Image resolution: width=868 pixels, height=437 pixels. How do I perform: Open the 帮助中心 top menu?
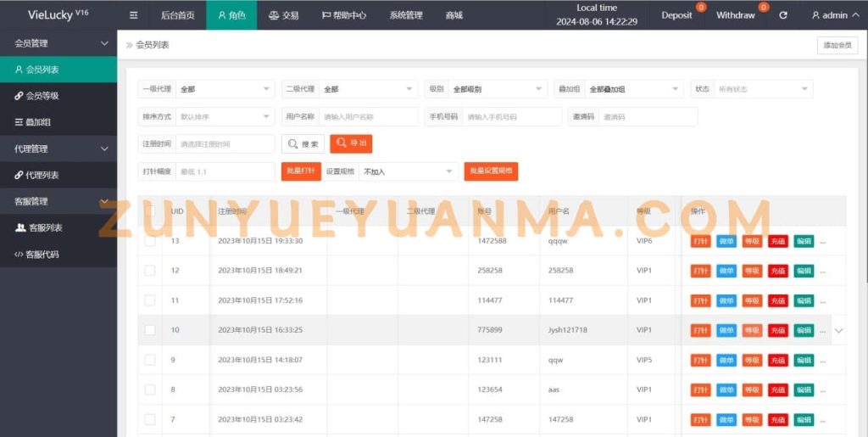[344, 15]
